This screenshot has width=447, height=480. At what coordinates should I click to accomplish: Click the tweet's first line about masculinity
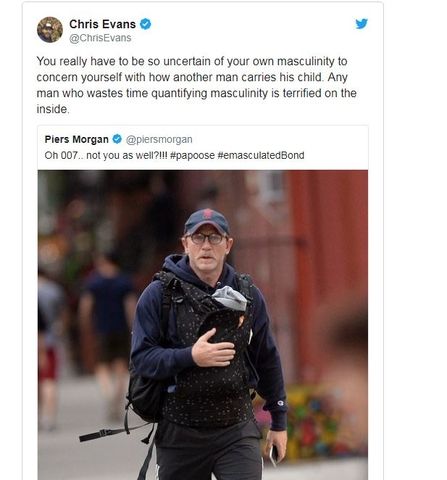[192, 61]
